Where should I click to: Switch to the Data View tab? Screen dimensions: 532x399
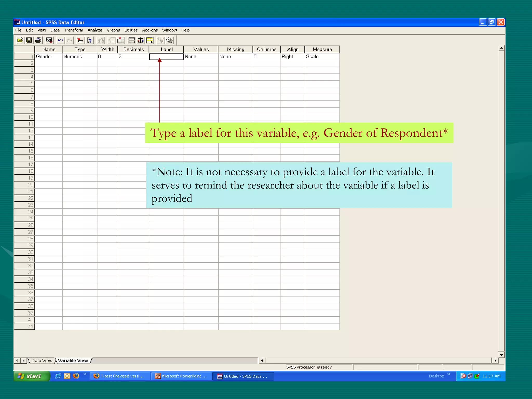click(42, 361)
